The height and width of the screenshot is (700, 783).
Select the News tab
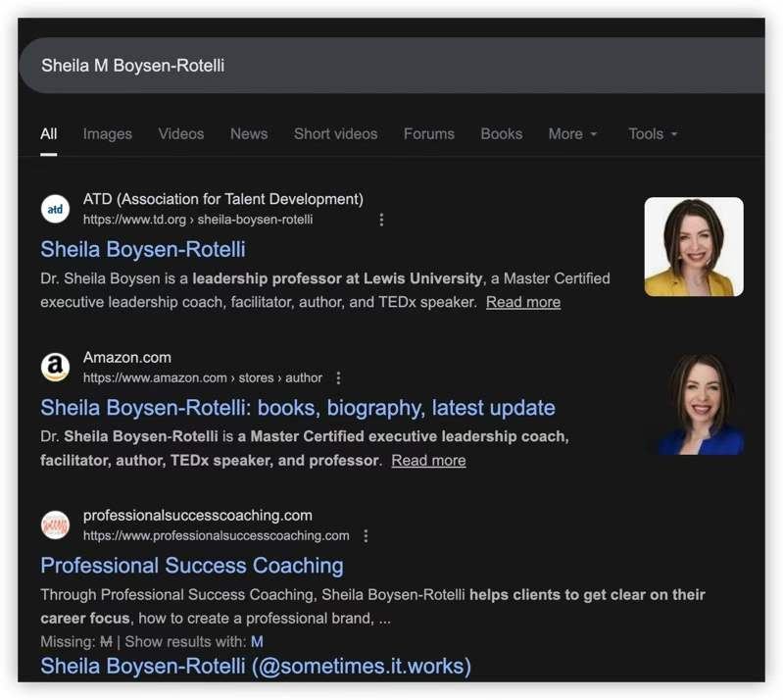[x=249, y=134]
